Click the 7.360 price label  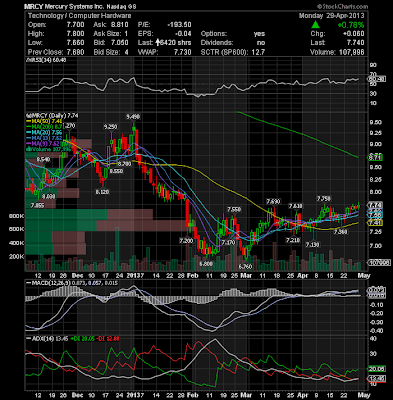[341, 231]
